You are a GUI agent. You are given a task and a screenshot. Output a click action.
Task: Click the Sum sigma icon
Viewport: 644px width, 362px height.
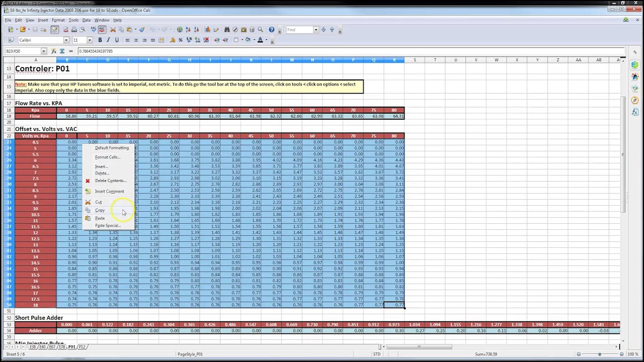pyautogui.click(x=62, y=51)
